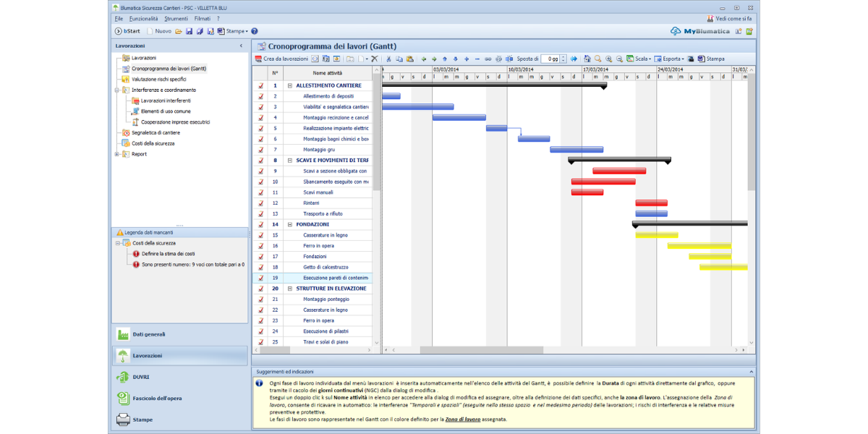Collapse the FONDAZIONI activity group

(x=290, y=225)
